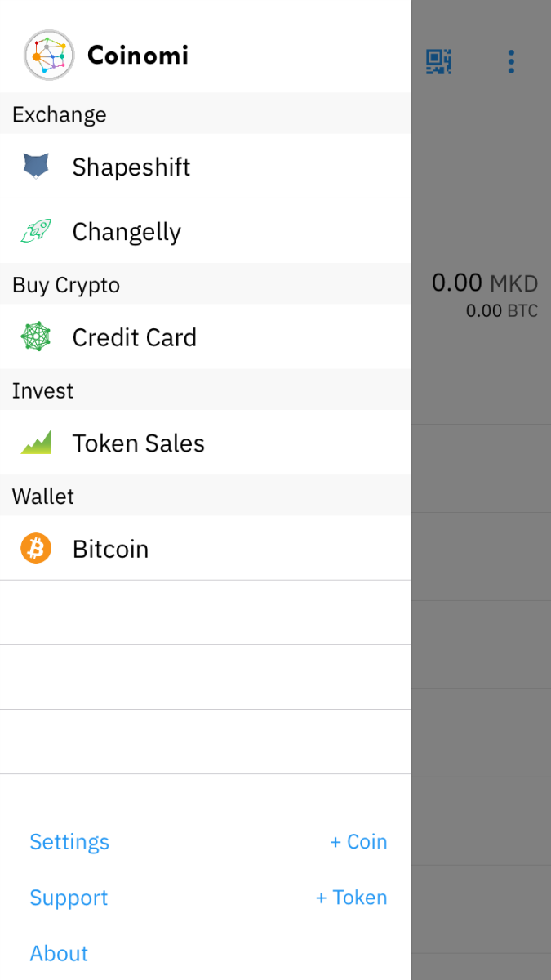551x980 pixels.
Task: Select the Changelly row text
Action: (127, 231)
